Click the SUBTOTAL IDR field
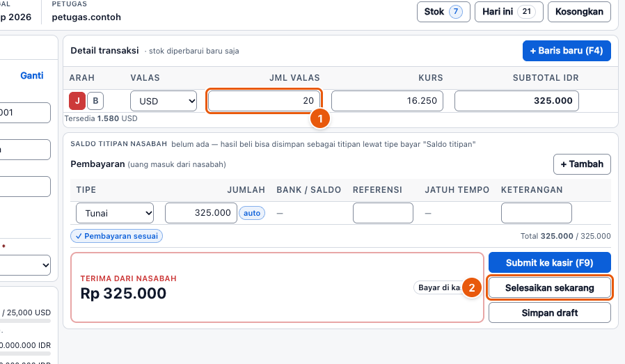Image resolution: width=625 pixels, height=364 pixels. pos(516,101)
